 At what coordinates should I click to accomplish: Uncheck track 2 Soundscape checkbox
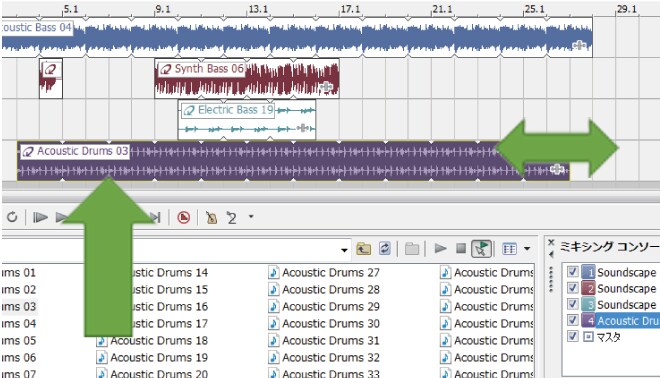572,287
